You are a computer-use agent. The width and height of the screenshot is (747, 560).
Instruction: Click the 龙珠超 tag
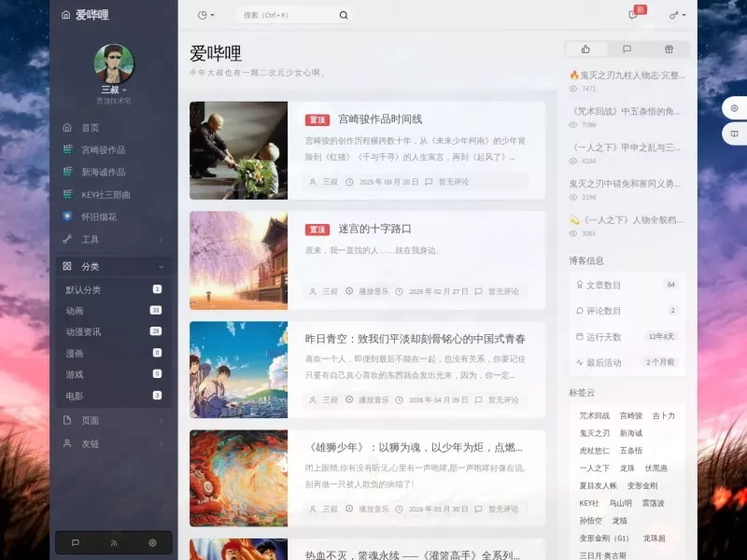click(x=655, y=539)
